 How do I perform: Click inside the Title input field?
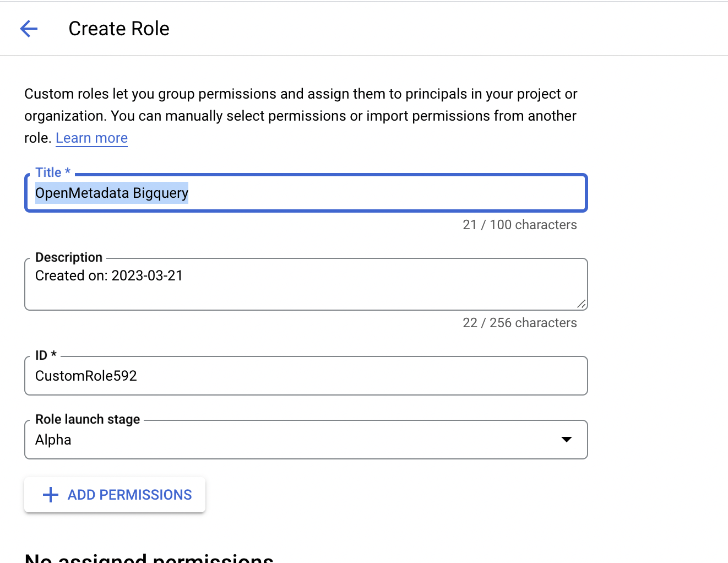pos(306,193)
